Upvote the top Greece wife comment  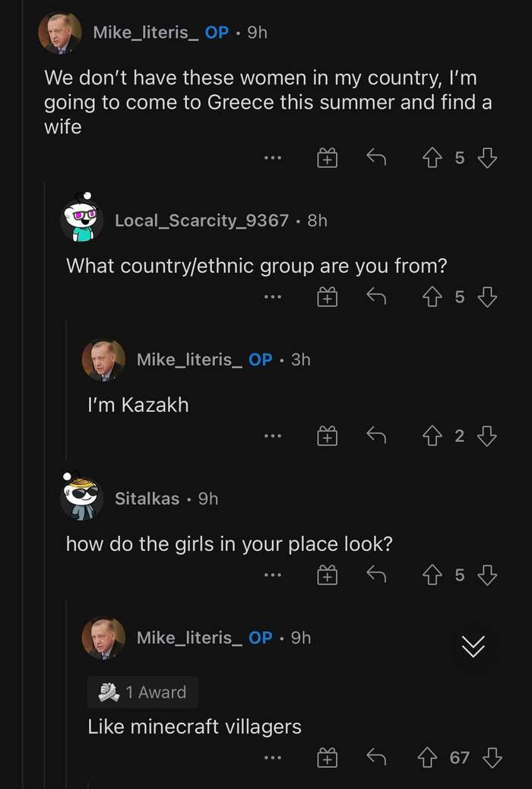coord(431,157)
